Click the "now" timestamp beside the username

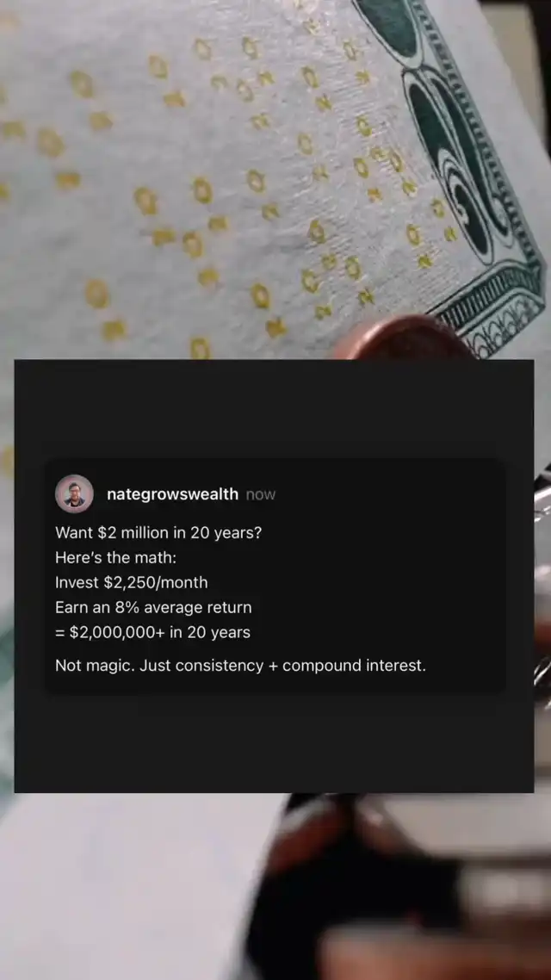pos(261,495)
